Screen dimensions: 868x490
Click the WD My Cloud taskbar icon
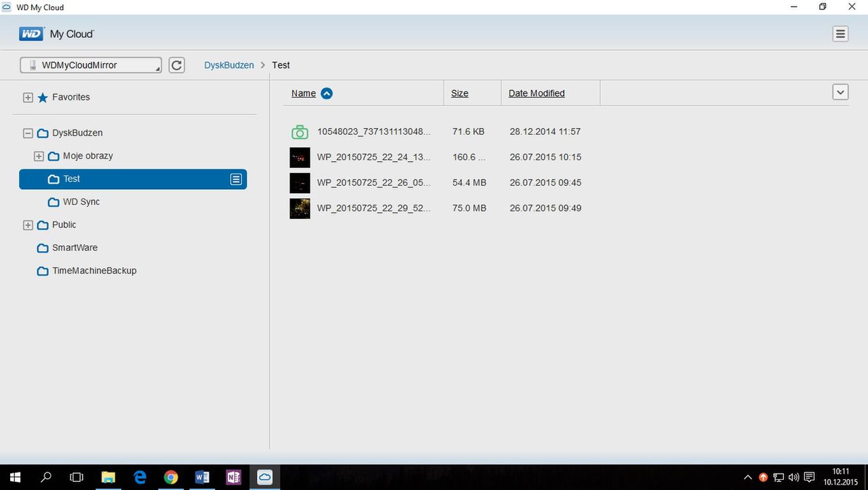click(x=264, y=477)
